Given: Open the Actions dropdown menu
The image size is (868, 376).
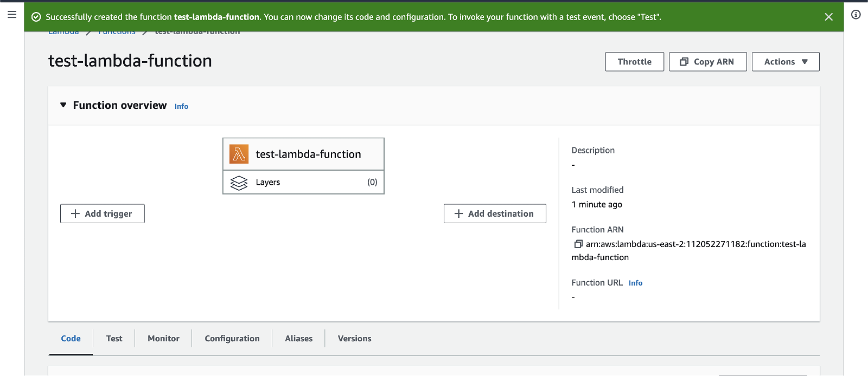Looking at the screenshot, I should (785, 62).
